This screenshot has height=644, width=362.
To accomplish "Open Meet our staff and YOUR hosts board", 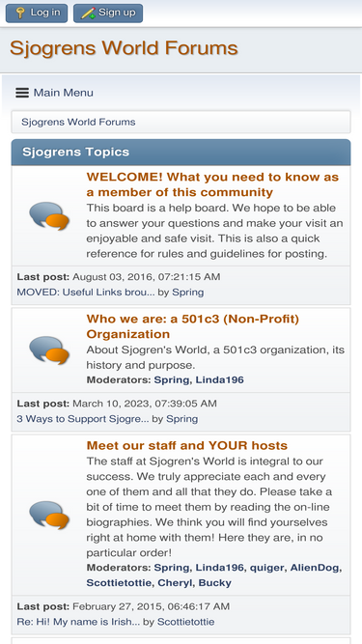I will [x=186, y=445].
